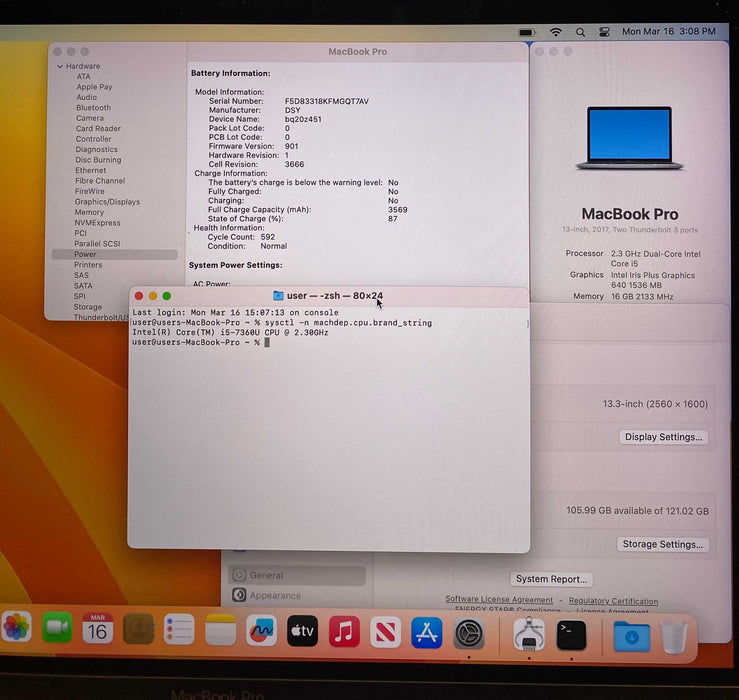Open Reminders app in the Dock

pos(179,629)
